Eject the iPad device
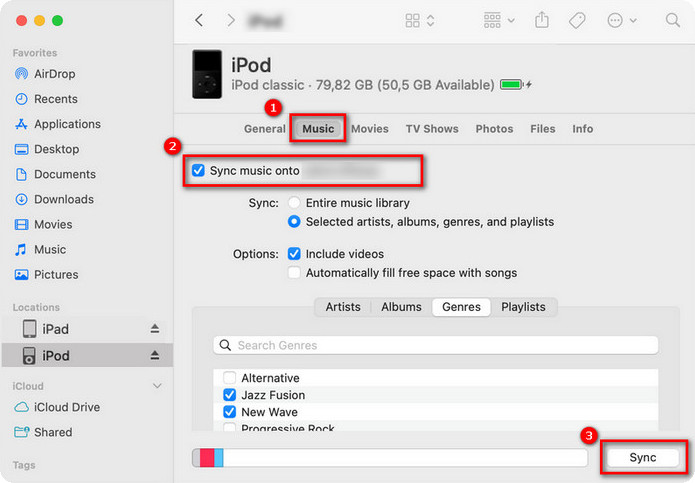 [x=155, y=329]
